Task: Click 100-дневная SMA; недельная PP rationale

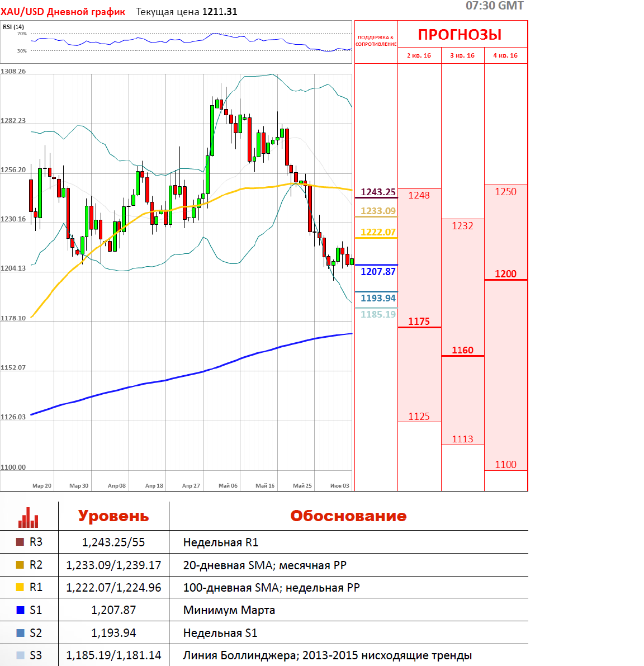Action: (271, 588)
